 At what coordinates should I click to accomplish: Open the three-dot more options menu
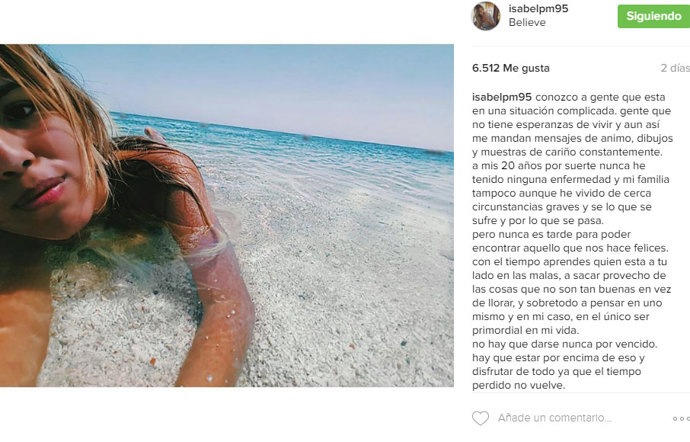point(681,418)
